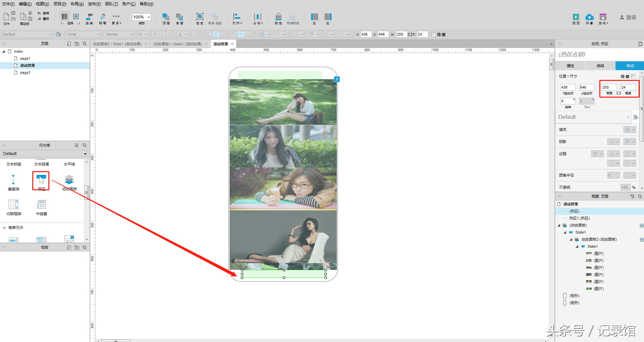
Task: Click the 登录 login button
Action: tap(628, 17)
